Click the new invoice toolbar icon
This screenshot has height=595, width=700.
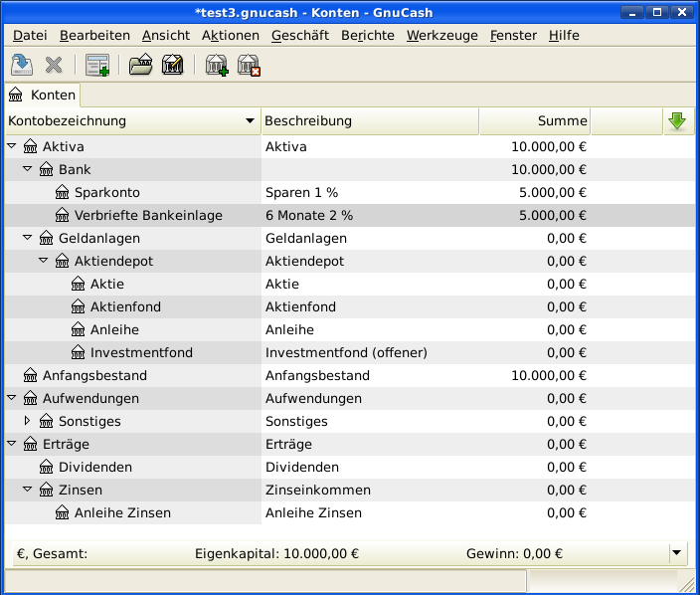point(96,66)
